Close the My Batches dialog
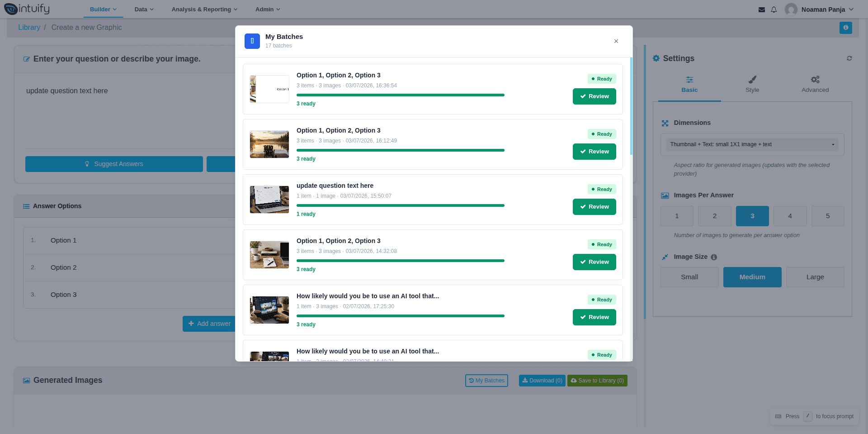The image size is (868, 434). pyautogui.click(x=616, y=41)
